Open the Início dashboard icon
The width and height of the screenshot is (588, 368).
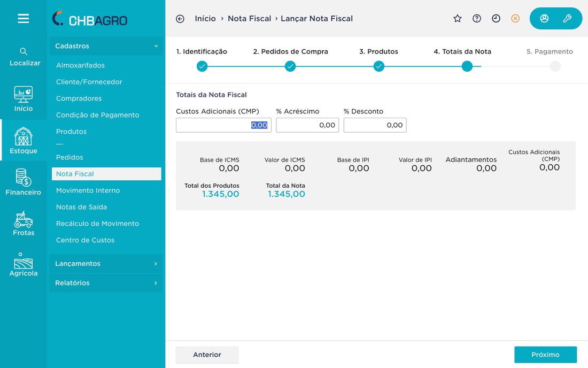[23, 94]
